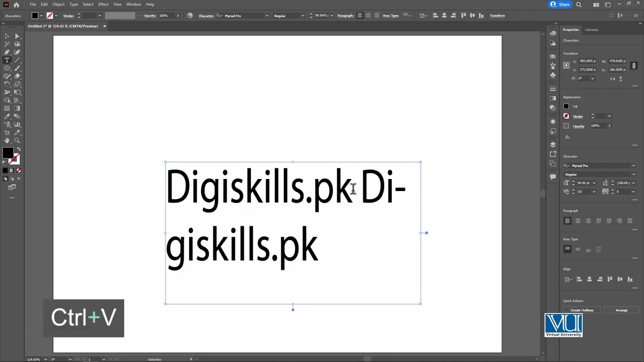Expand Opacity arrow in Appearance section
Image resolution: width=644 pixels, height=362 pixels.
[609, 126]
